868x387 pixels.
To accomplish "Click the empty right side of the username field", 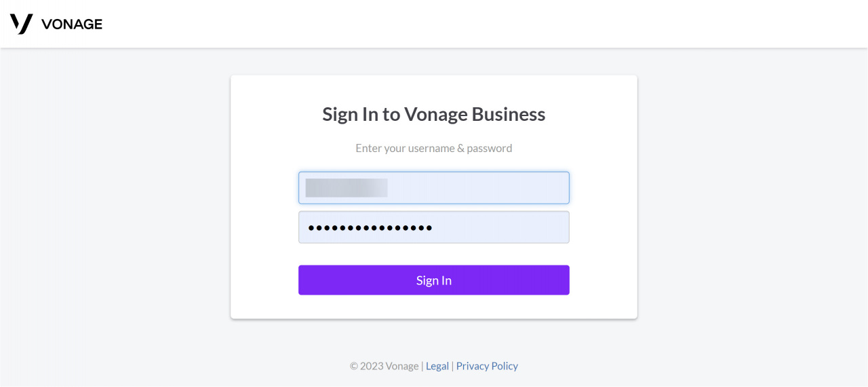I will coord(502,188).
